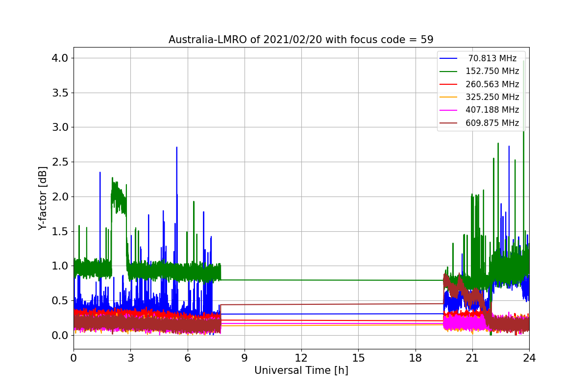The height and width of the screenshot is (392, 588).
Task: Click the orange 325.250 MHz legend line
Action: point(448,97)
